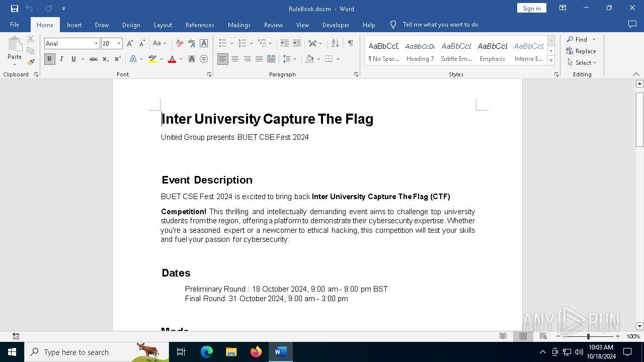Toggle Italic formatting
This screenshot has width=644, height=362.
click(61, 59)
